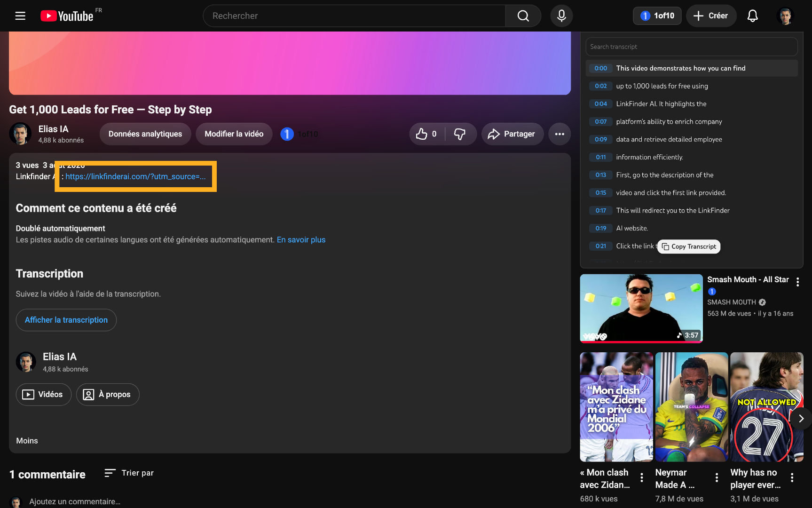Like the video with thumbs up
This screenshot has width=812, height=508.
pos(427,134)
